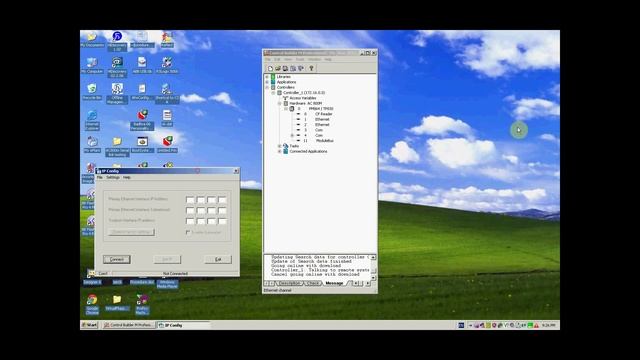The width and height of the screenshot is (640, 360).
Task: Open the Edit menu in Control Builder
Action: coord(277,59)
